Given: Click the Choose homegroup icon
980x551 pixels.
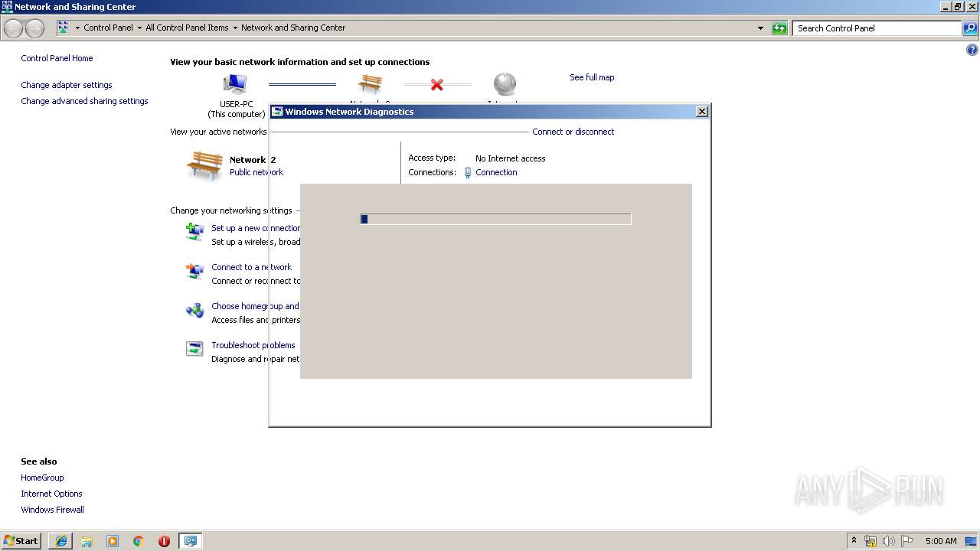Looking at the screenshot, I should pyautogui.click(x=195, y=310).
